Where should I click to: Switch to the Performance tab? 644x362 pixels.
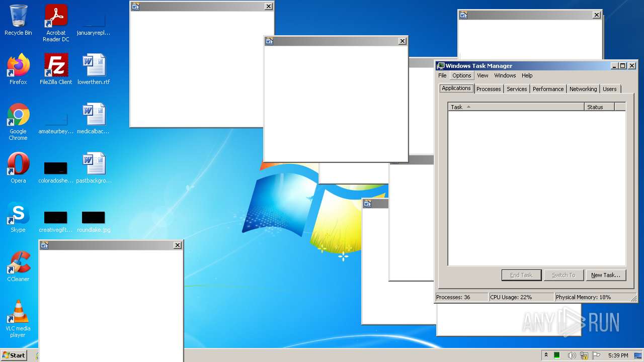pyautogui.click(x=548, y=89)
